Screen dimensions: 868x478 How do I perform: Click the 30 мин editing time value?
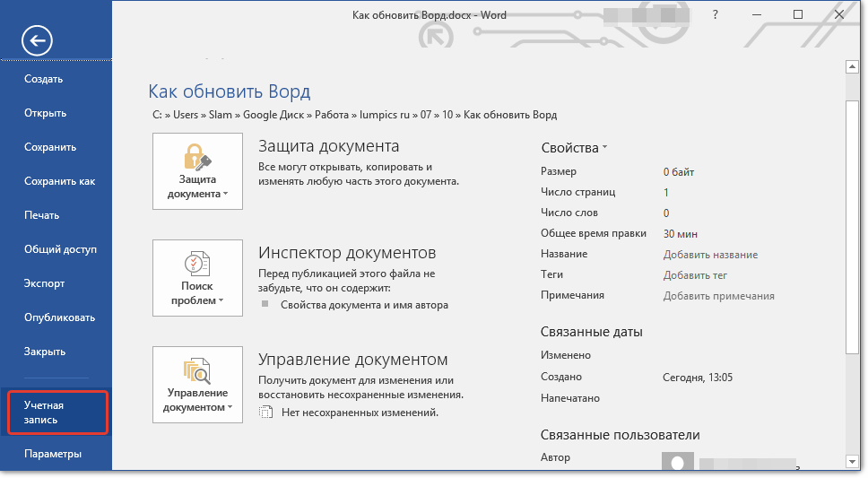click(x=681, y=234)
